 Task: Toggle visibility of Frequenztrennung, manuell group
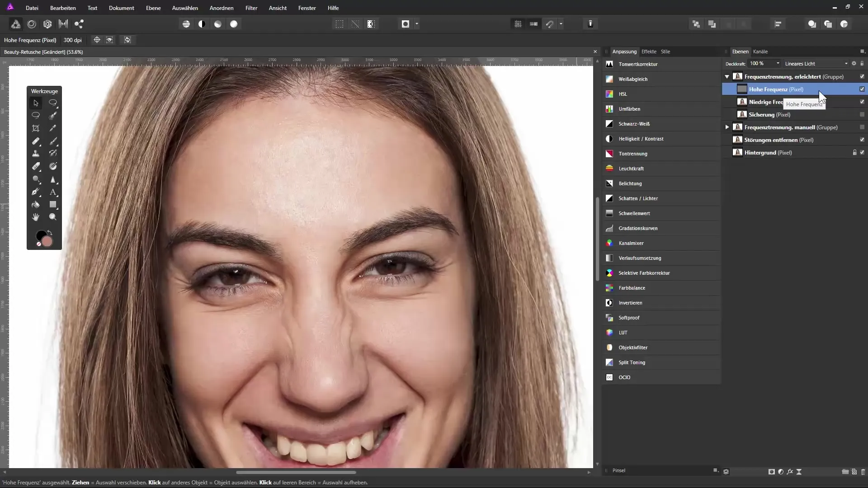[x=862, y=127]
